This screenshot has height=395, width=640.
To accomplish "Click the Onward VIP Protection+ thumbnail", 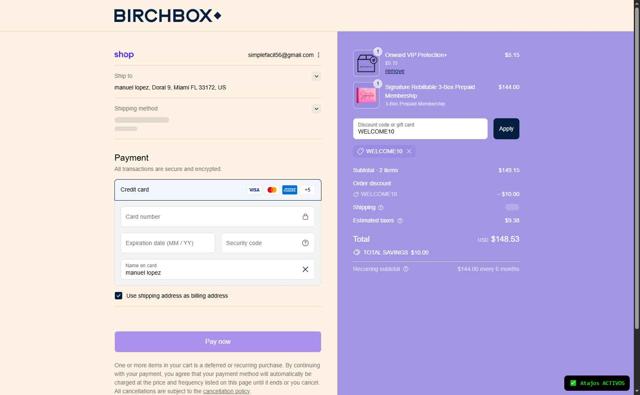I will coord(366,63).
